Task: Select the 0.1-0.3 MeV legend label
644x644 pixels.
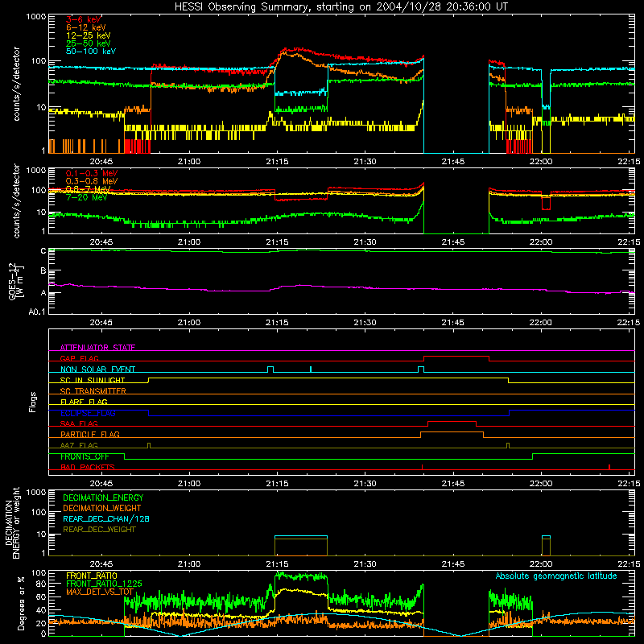Action: (x=92, y=173)
